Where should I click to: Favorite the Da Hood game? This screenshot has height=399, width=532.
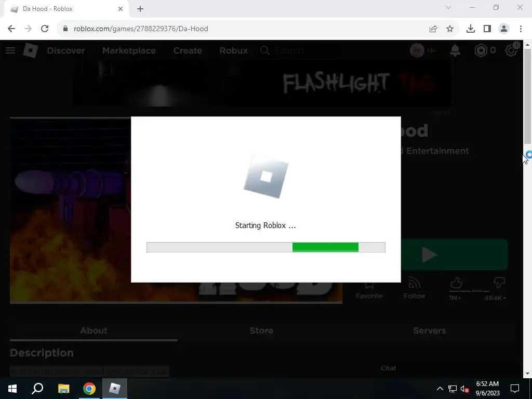tap(369, 289)
